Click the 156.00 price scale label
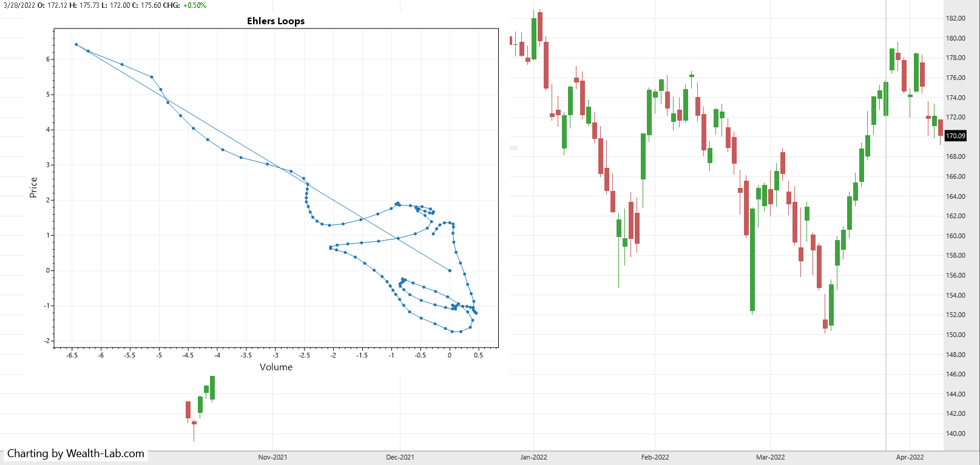Image resolution: width=980 pixels, height=465 pixels. tap(956, 275)
